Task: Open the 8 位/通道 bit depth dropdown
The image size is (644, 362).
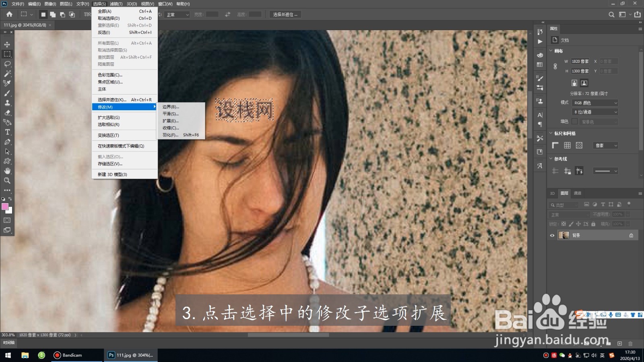Action: click(x=595, y=112)
